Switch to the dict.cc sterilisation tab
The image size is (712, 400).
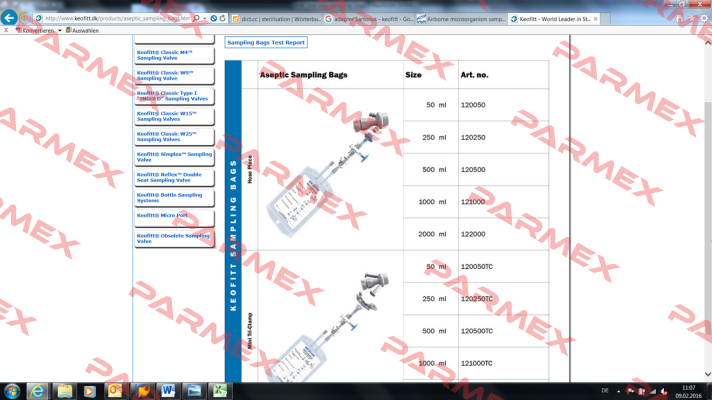point(276,19)
